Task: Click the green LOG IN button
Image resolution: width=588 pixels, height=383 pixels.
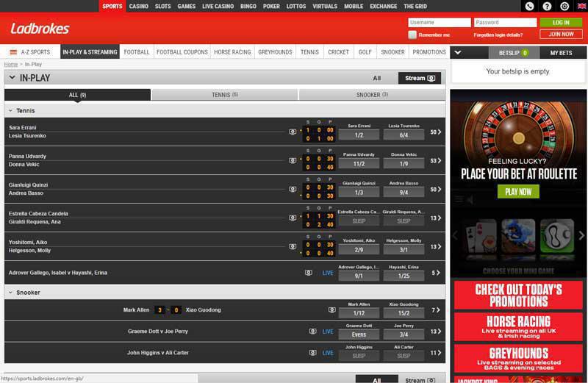Action: [x=561, y=23]
